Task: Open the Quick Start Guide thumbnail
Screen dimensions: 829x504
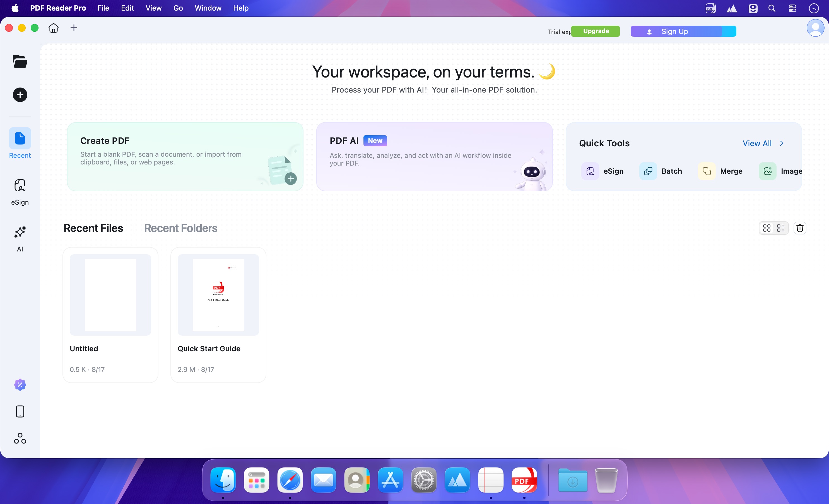Action: pos(218,295)
